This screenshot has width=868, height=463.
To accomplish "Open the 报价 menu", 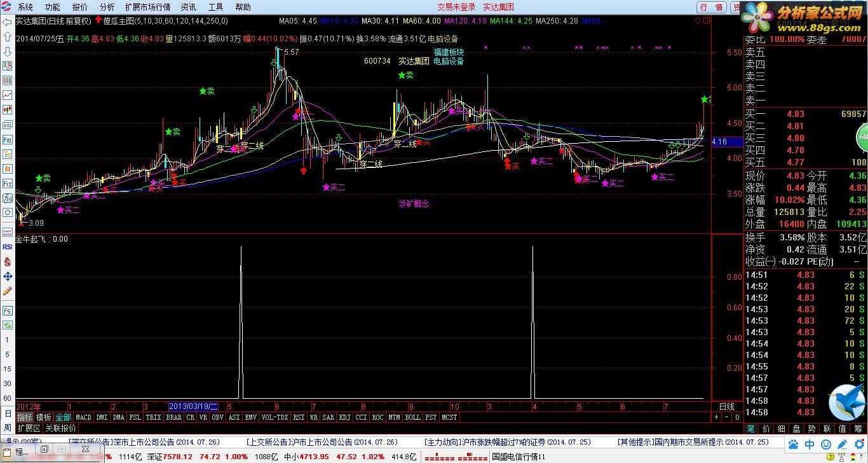I will pyautogui.click(x=80, y=7).
